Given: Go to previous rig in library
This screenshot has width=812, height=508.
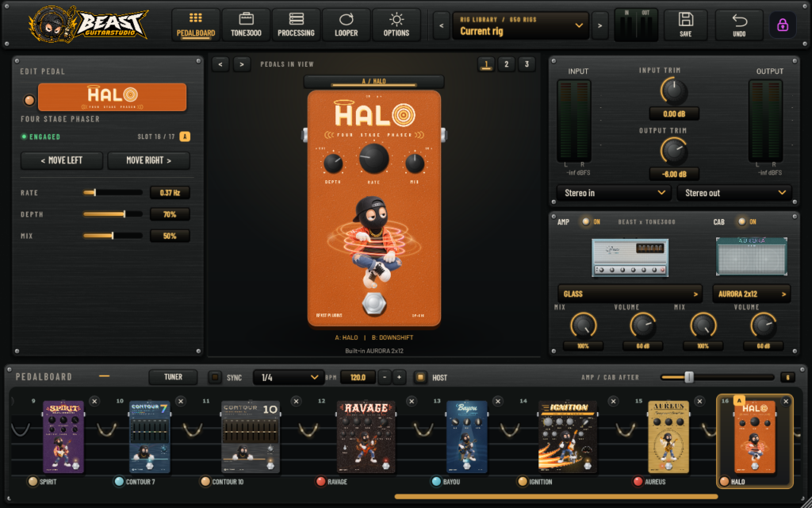Looking at the screenshot, I should (x=441, y=25).
